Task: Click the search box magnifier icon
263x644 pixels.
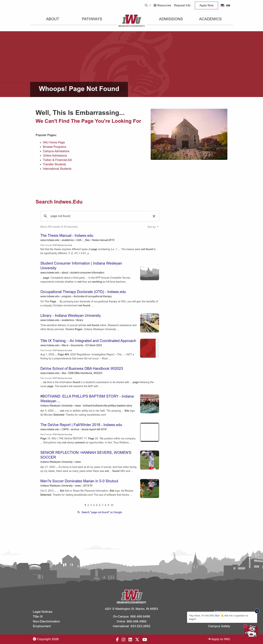Action: 45,216
